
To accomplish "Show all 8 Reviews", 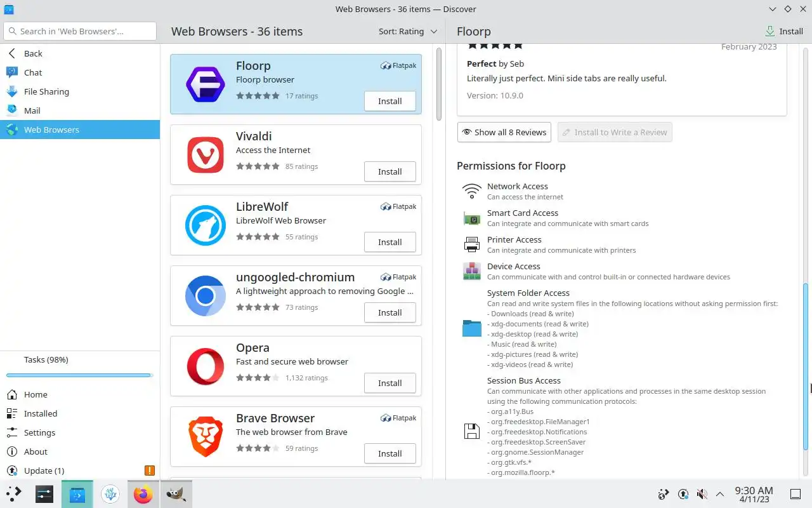I will pos(504,132).
